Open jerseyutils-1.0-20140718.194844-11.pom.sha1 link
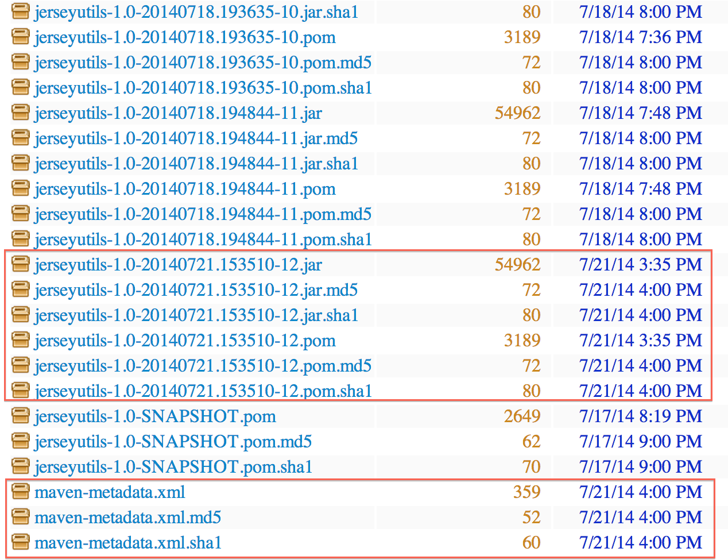Screen dimensions: 728x560 [x=203, y=240]
